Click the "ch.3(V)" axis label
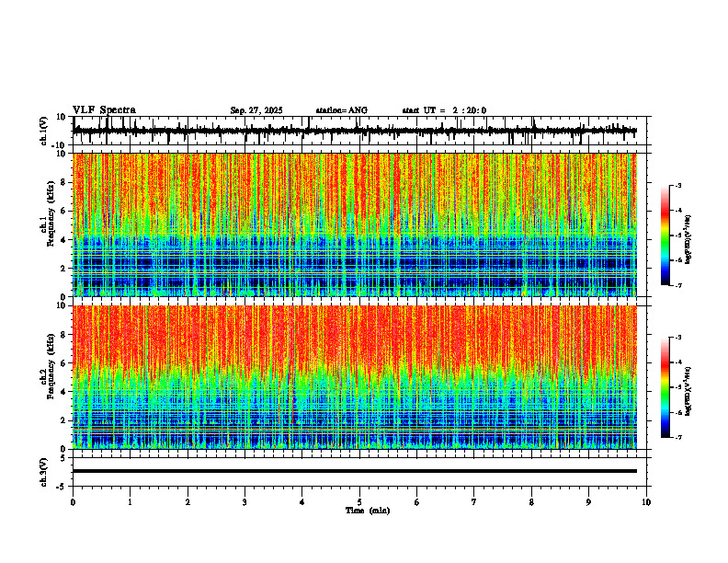Viewport: 728px width, 563px height. point(43,472)
